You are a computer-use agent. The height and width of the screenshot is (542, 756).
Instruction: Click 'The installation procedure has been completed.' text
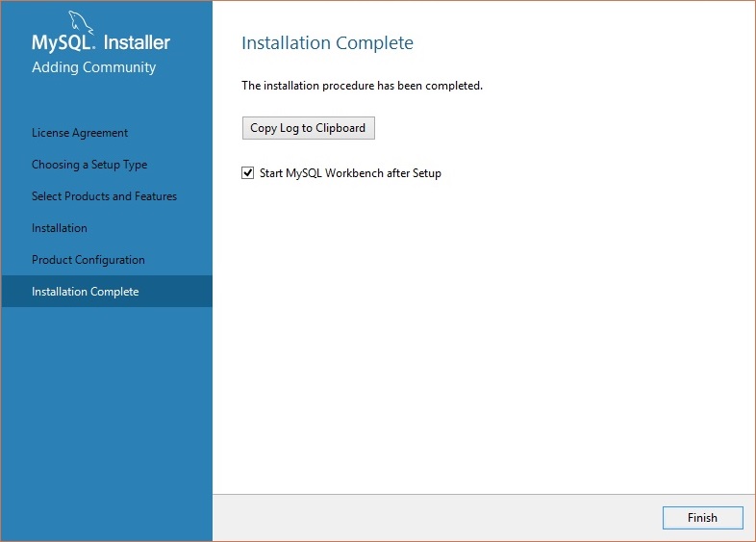362,86
